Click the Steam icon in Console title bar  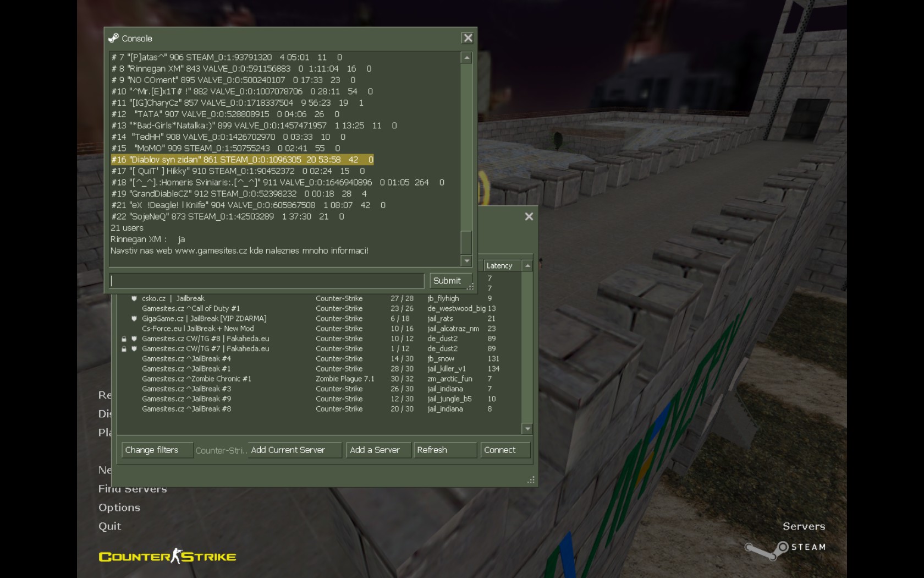[x=113, y=38]
